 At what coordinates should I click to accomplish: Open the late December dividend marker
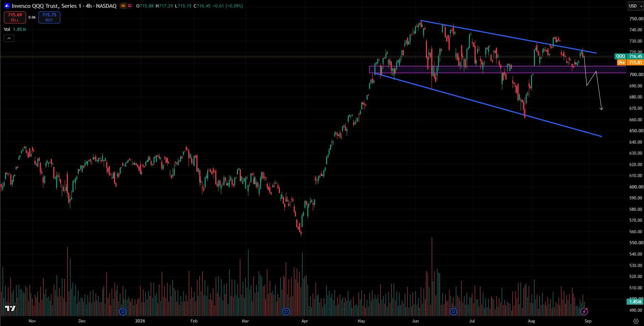click(x=123, y=312)
